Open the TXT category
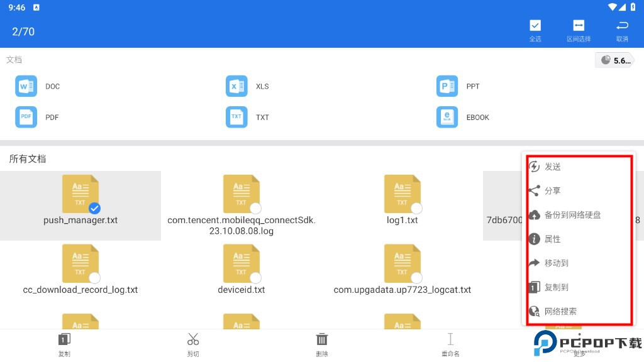Image resolution: width=644 pixels, height=362 pixels. pyautogui.click(x=236, y=117)
